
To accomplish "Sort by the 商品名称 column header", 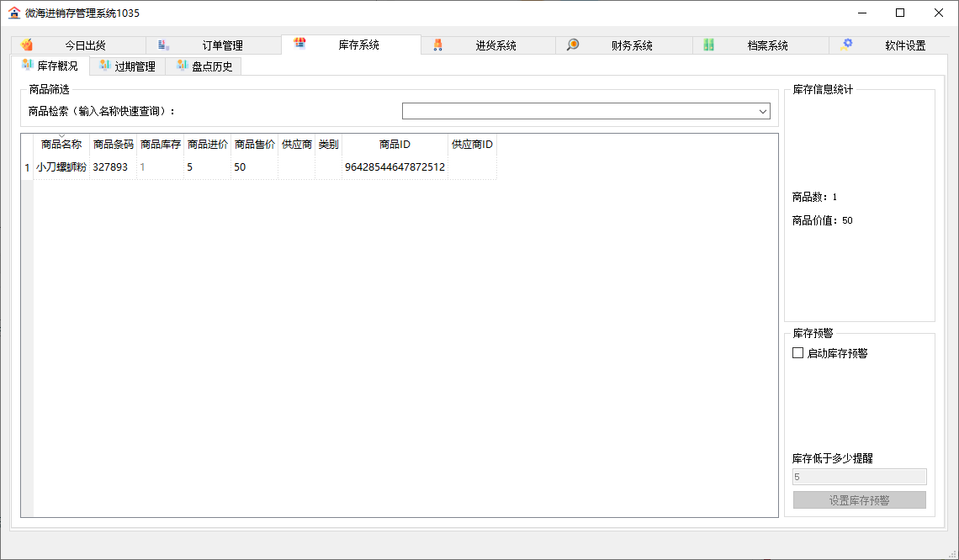I will (x=61, y=145).
